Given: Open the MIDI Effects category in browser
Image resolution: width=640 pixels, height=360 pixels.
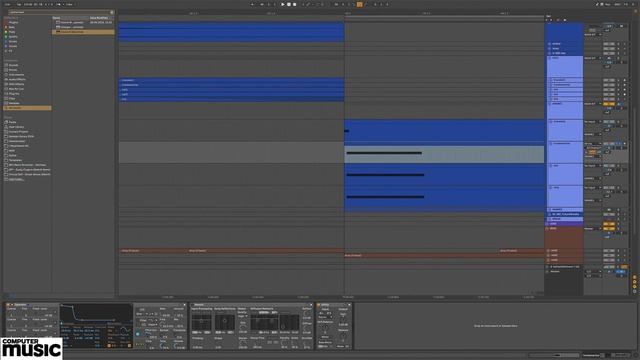Looking at the screenshot, I should pos(17,84).
